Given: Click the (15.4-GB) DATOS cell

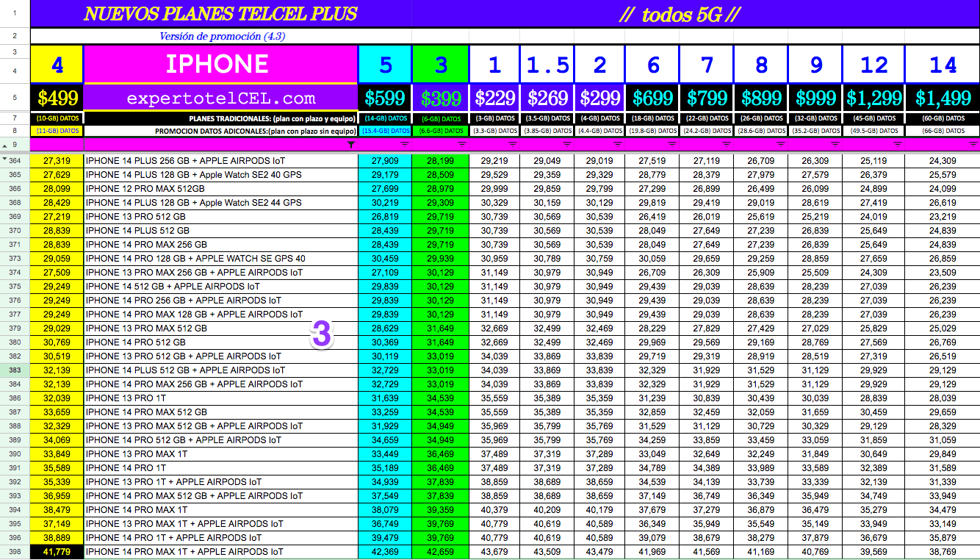Looking at the screenshot, I should click(x=386, y=131).
